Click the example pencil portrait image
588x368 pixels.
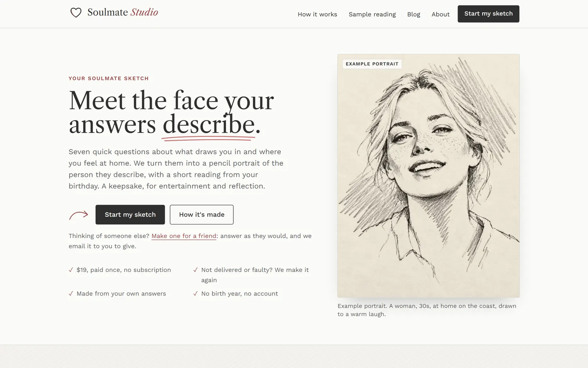click(x=429, y=176)
